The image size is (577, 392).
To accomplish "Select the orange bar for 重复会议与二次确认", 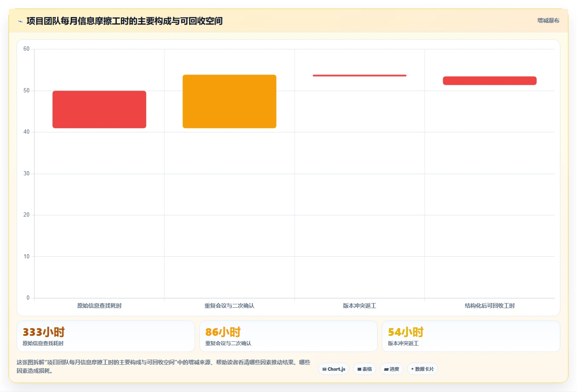I will coord(229,101).
